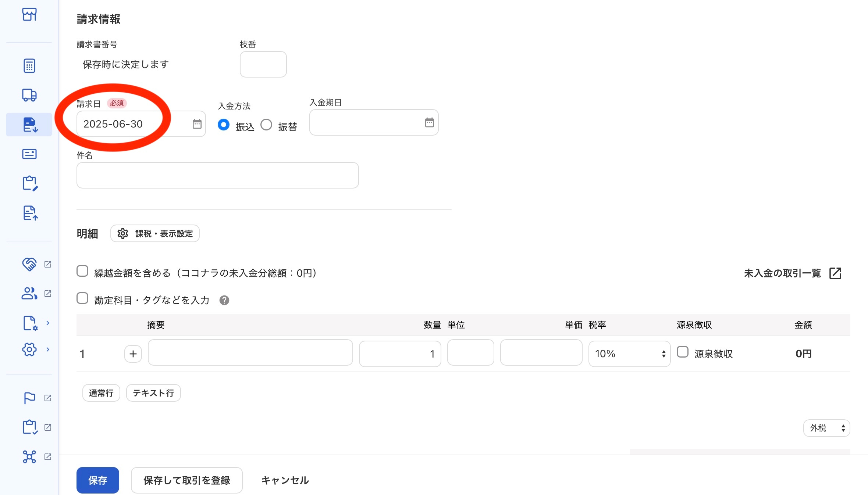Open the clipboard-with-pencil sidebar icon

point(29,183)
